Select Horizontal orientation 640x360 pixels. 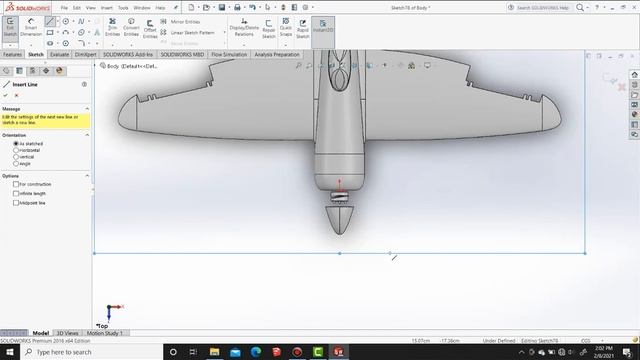[16, 150]
